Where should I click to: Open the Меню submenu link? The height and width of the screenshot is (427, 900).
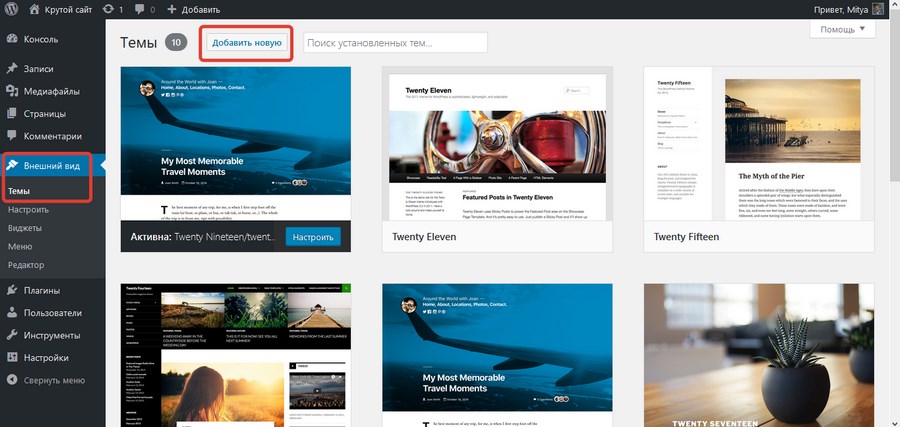pyautogui.click(x=20, y=246)
